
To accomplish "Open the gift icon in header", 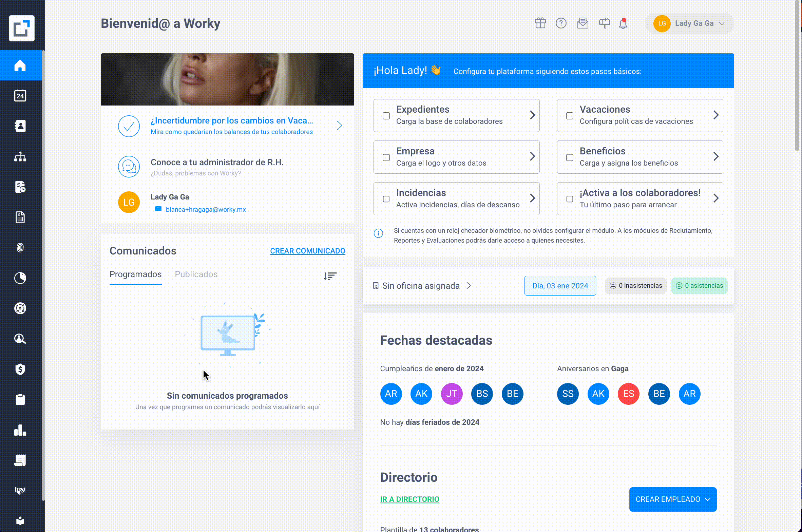I will 540,23.
